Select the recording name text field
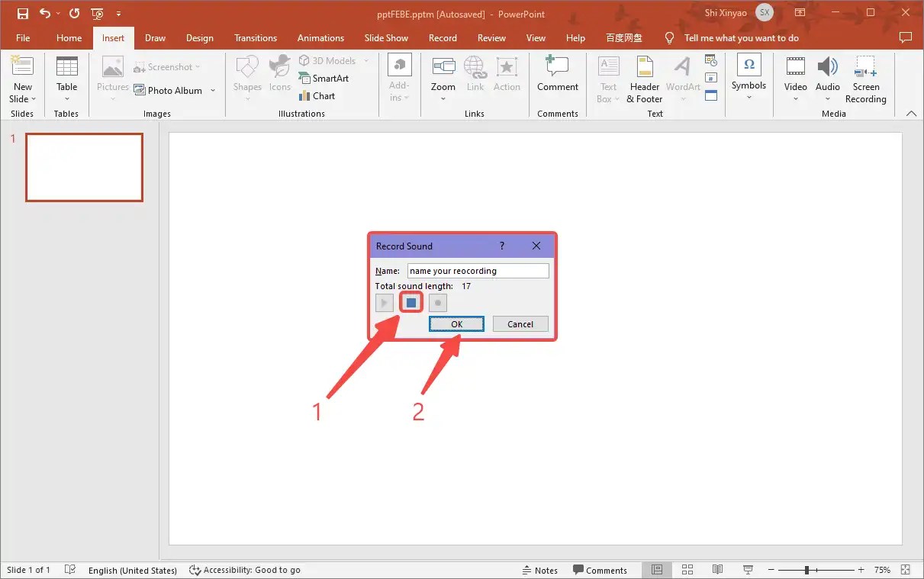The width and height of the screenshot is (924, 579). 478,270
